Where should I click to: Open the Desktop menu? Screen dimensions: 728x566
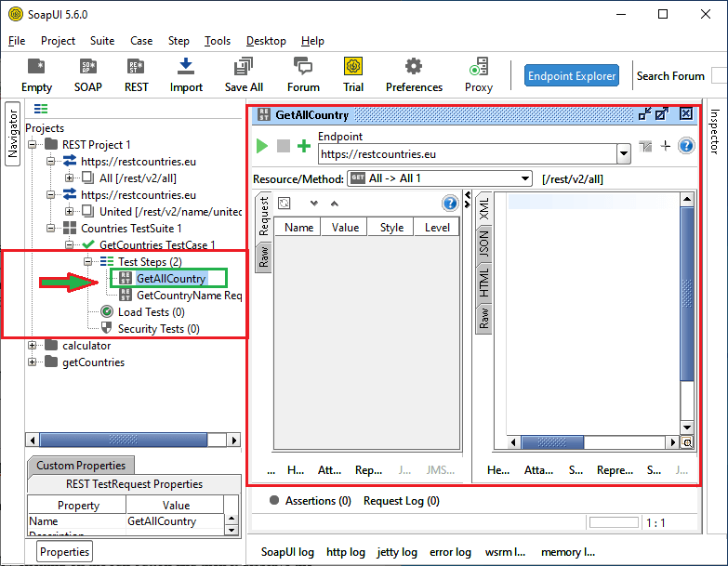[x=266, y=41]
